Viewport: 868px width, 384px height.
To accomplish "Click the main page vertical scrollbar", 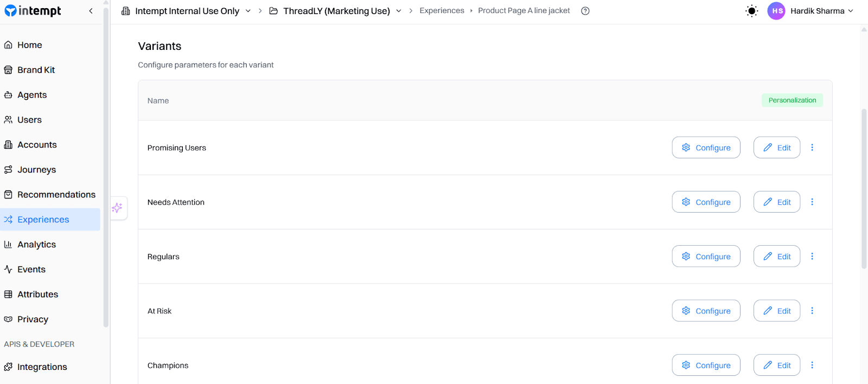I will [864, 189].
